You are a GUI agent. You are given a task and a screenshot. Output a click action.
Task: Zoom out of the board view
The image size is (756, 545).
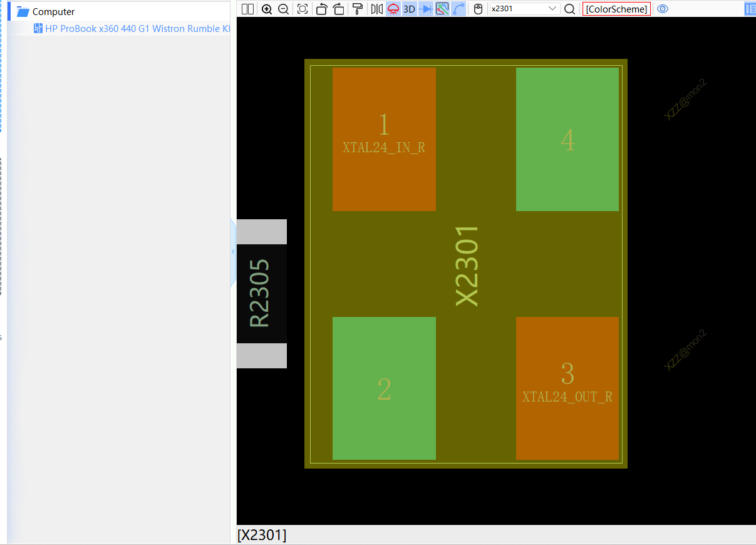tap(283, 9)
